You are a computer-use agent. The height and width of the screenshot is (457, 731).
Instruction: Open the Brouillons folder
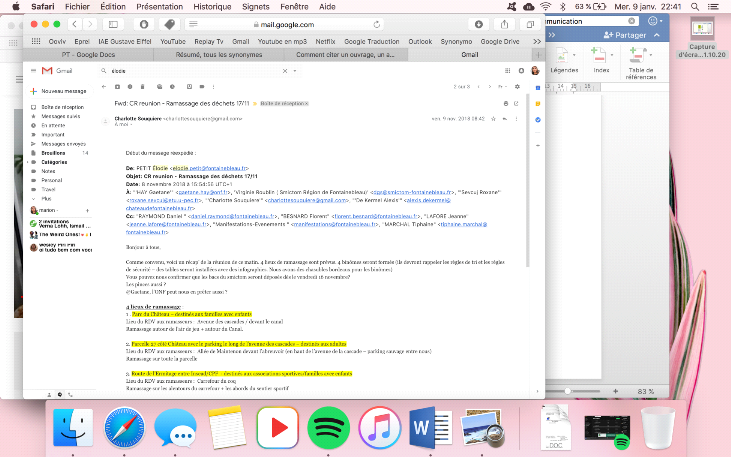click(55, 153)
